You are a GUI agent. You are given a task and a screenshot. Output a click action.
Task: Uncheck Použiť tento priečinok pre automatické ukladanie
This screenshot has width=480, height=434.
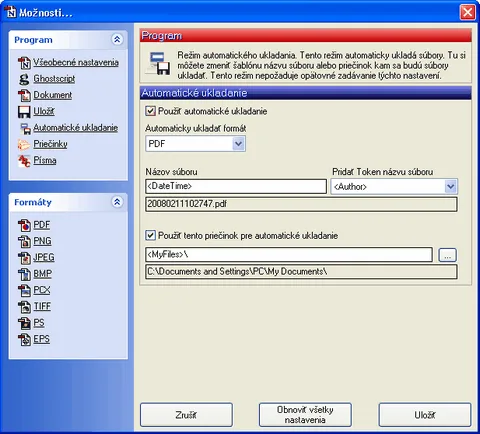click(x=150, y=235)
